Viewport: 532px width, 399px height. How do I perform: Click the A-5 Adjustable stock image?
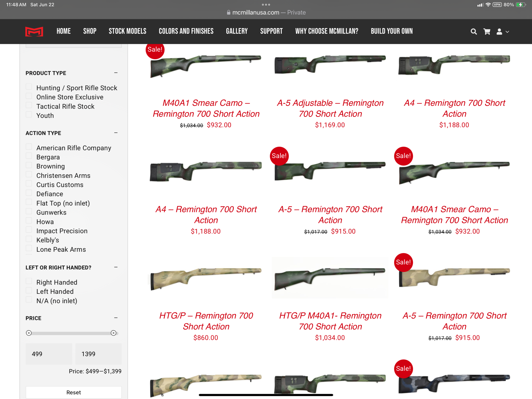[x=330, y=64]
